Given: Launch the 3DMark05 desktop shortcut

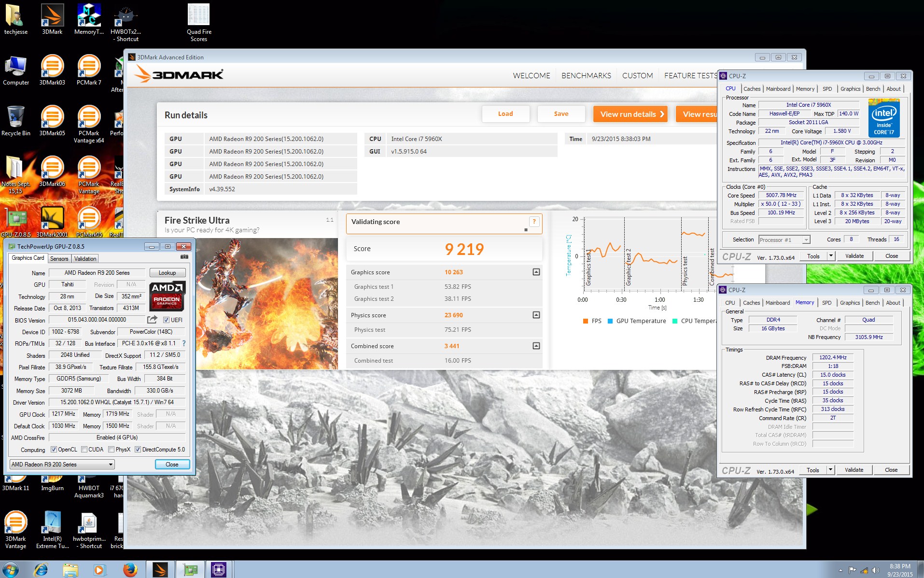Looking at the screenshot, I should [52, 121].
